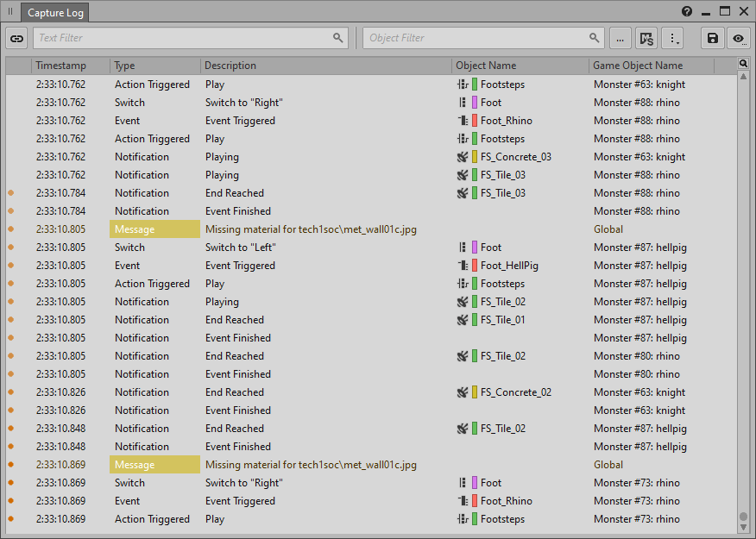Click the FS_Concrete_03 sound icon

[463, 157]
